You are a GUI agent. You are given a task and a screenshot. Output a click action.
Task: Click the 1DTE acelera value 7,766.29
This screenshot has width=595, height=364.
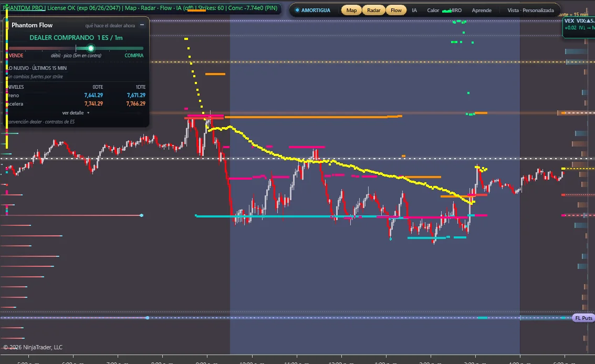click(136, 103)
